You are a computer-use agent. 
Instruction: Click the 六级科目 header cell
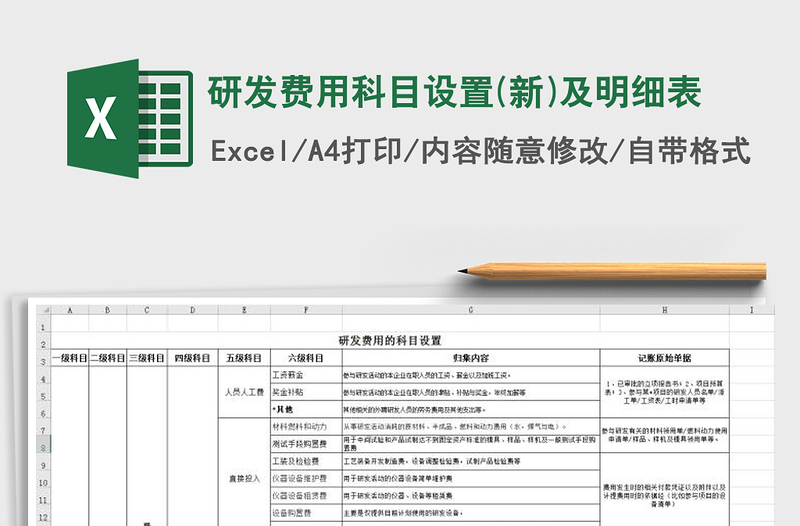click(x=306, y=358)
